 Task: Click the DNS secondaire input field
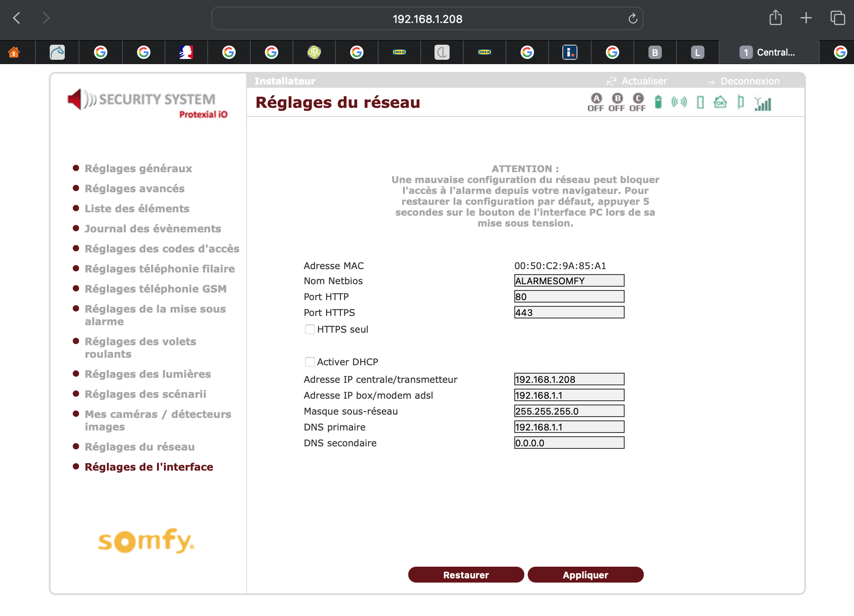pyautogui.click(x=569, y=443)
